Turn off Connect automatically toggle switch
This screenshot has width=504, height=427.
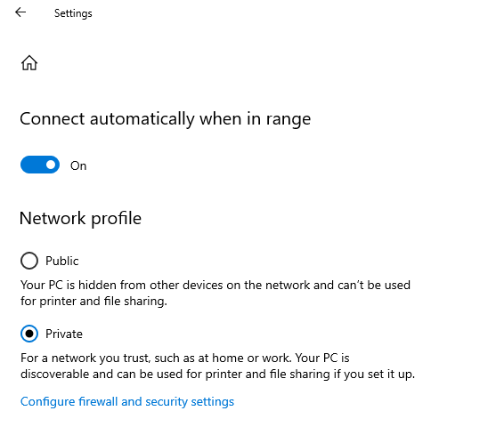[40, 165]
